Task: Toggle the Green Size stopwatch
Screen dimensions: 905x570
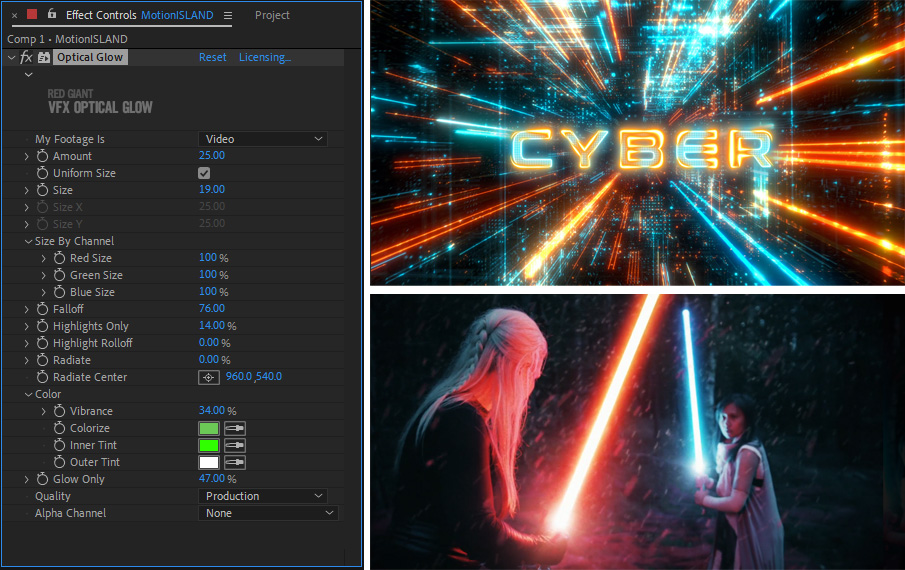Action: [x=59, y=275]
